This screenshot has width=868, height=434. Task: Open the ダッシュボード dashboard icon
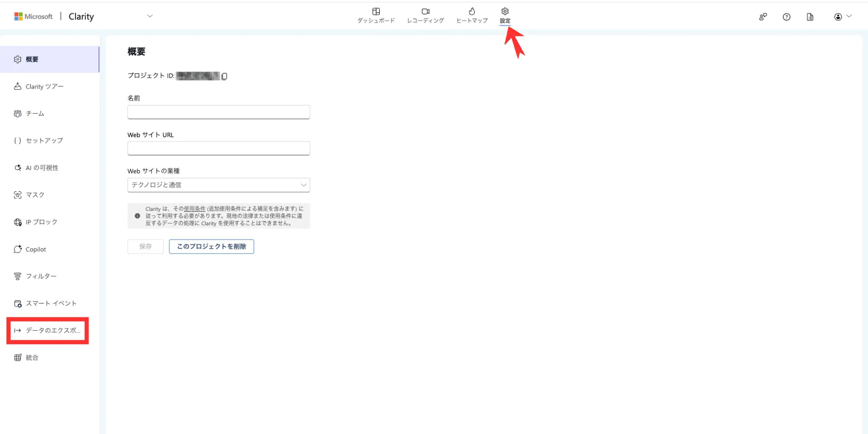376,11
